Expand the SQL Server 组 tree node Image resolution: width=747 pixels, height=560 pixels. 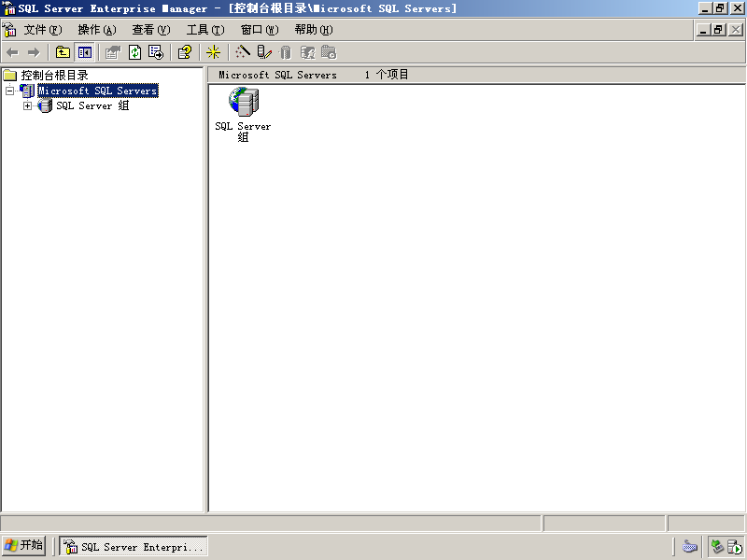pos(28,105)
